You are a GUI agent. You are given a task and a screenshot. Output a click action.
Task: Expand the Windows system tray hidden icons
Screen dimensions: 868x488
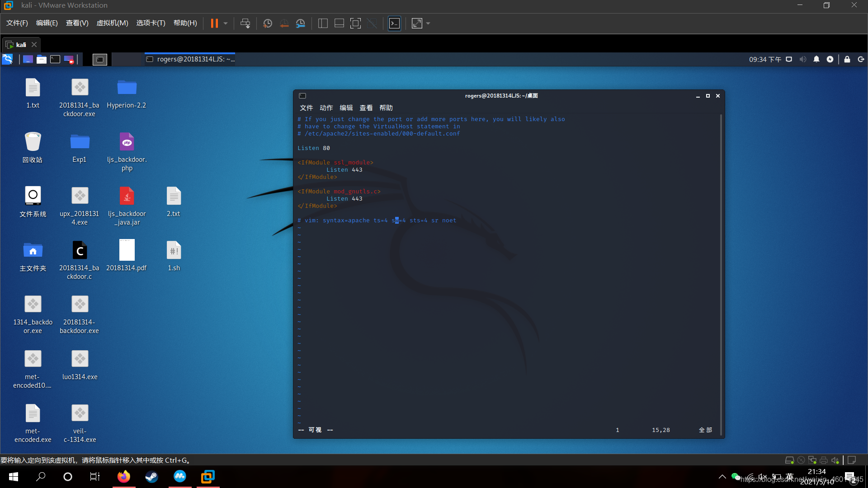(x=722, y=477)
